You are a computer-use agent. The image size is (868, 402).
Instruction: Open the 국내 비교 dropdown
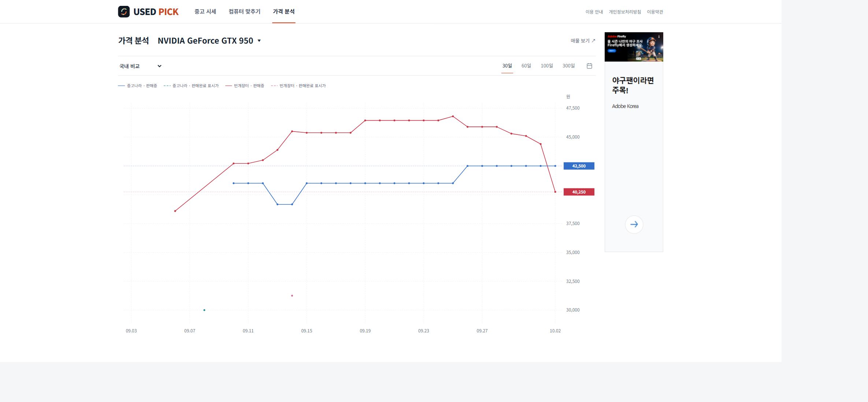[140, 66]
